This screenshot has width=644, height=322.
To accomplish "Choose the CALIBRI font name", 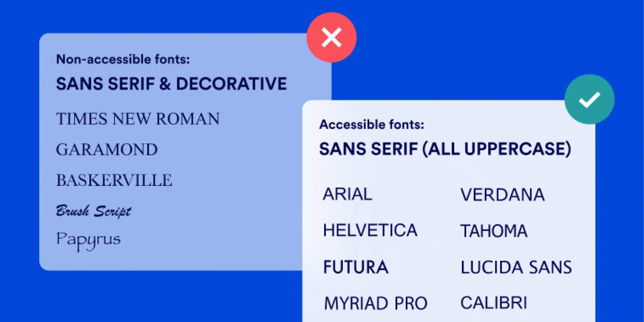I will (x=494, y=302).
